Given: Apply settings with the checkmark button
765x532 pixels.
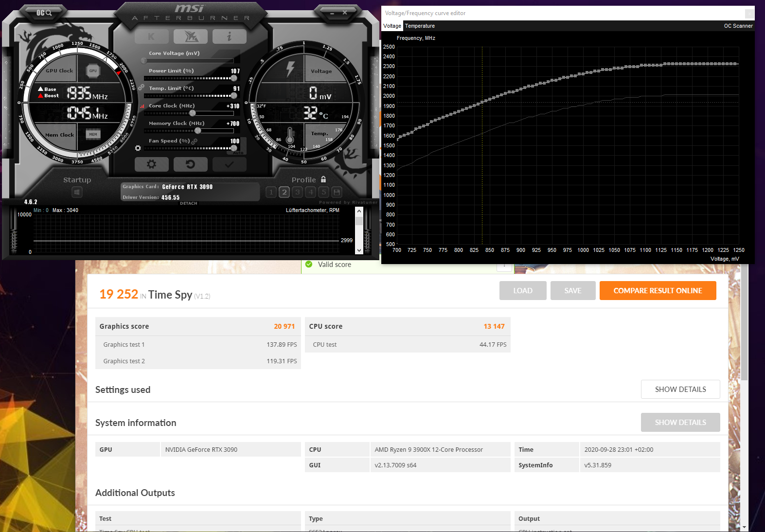Looking at the screenshot, I should [229, 164].
